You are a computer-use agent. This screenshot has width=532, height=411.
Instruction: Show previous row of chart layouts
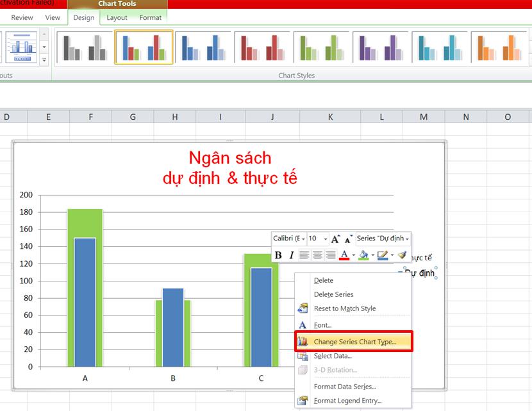[44, 34]
